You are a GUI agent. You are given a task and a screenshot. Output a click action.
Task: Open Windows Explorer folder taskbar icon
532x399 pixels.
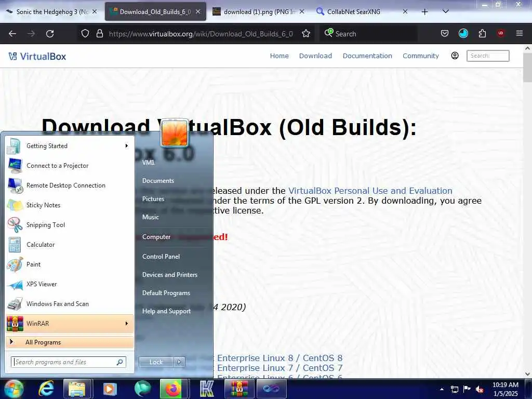click(x=77, y=389)
